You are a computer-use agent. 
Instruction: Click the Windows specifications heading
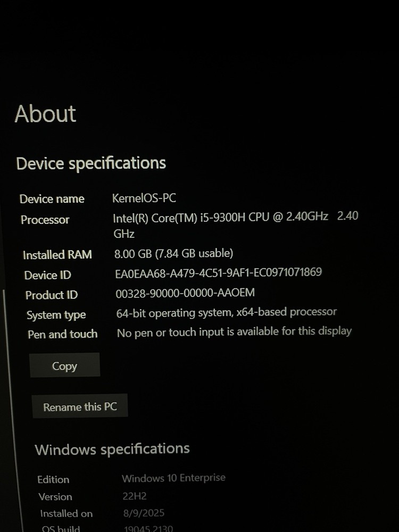point(112,449)
